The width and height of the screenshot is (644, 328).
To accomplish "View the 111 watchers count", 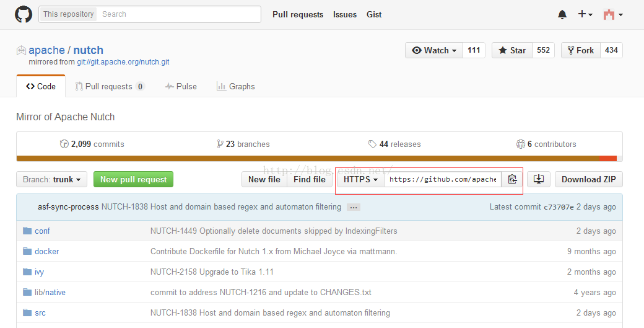I will tap(474, 50).
